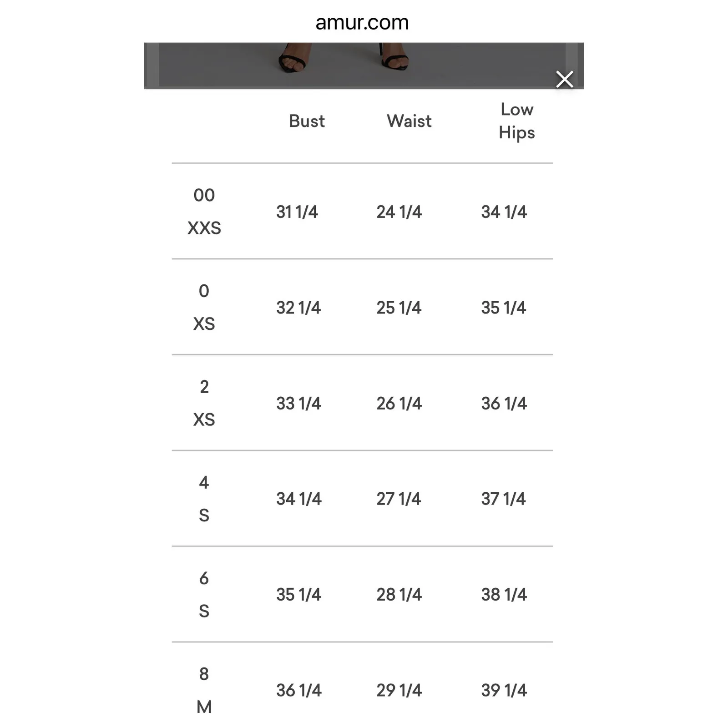Click the 4 S size label

204,499
